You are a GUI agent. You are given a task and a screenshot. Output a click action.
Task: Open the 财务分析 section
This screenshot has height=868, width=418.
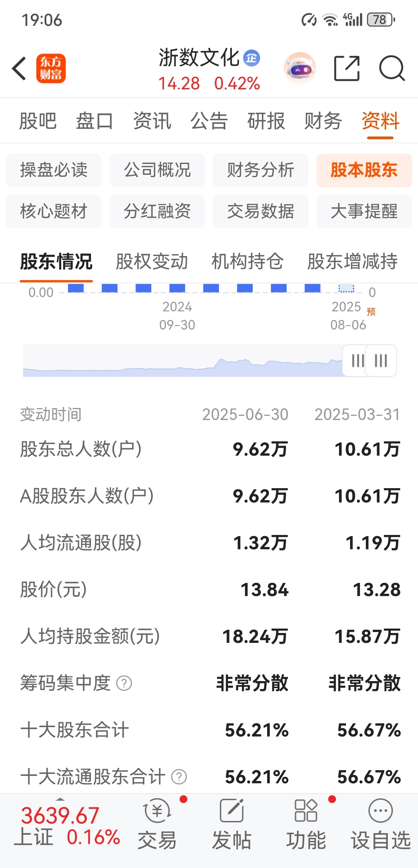[x=260, y=170]
